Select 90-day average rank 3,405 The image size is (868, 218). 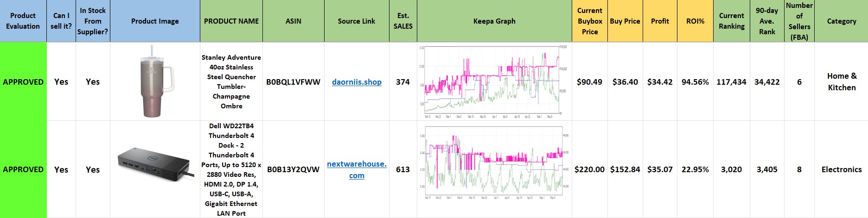[x=767, y=169]
